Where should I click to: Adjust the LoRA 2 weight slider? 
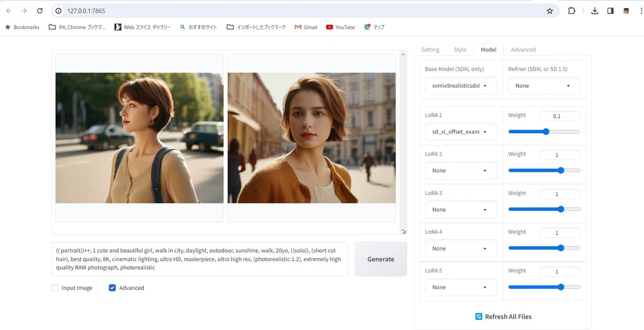544,170
